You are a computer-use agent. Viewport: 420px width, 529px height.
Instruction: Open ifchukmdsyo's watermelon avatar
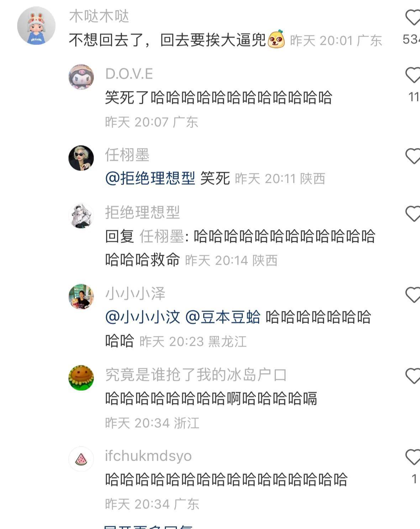click(x=81, y=459)
